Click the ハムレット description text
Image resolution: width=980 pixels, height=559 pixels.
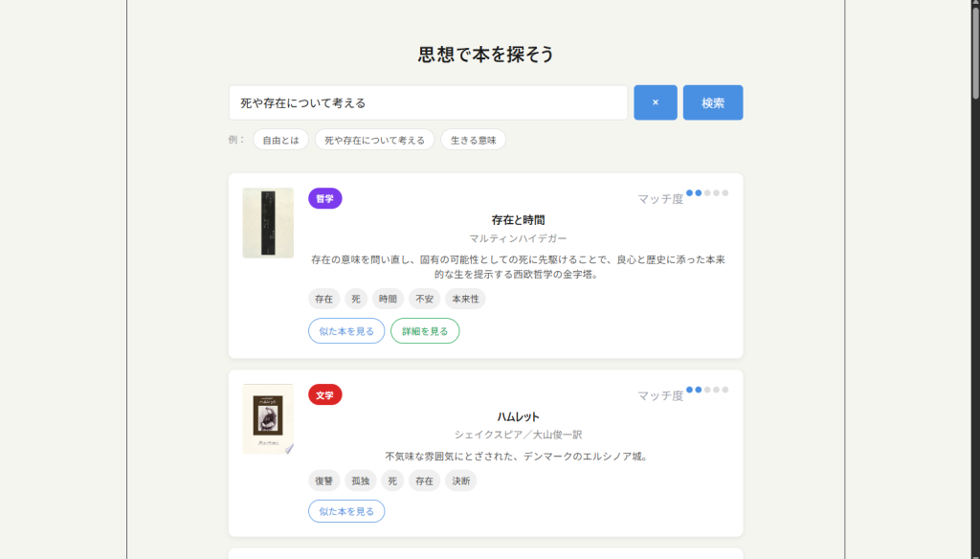tap(518, 457)
